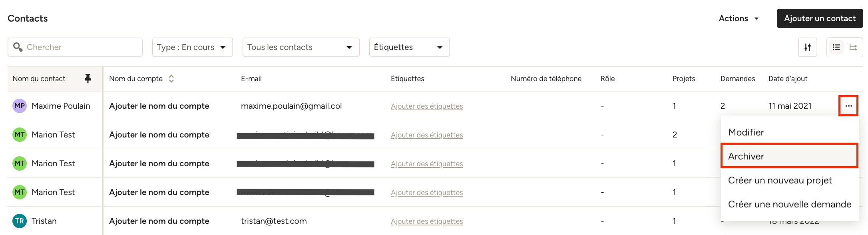Viewport: 868px width, 235px height.
Task: Click Ajouter un contact button
Action: (x=820, y=18)
